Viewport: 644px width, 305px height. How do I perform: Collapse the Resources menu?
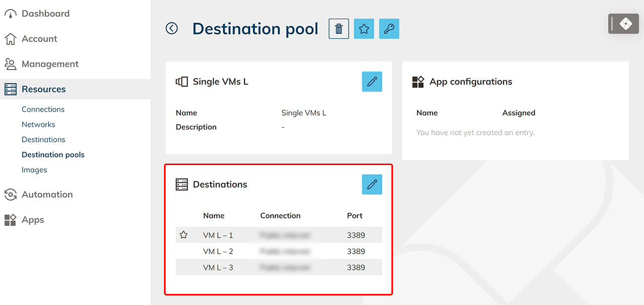(44, 89)
